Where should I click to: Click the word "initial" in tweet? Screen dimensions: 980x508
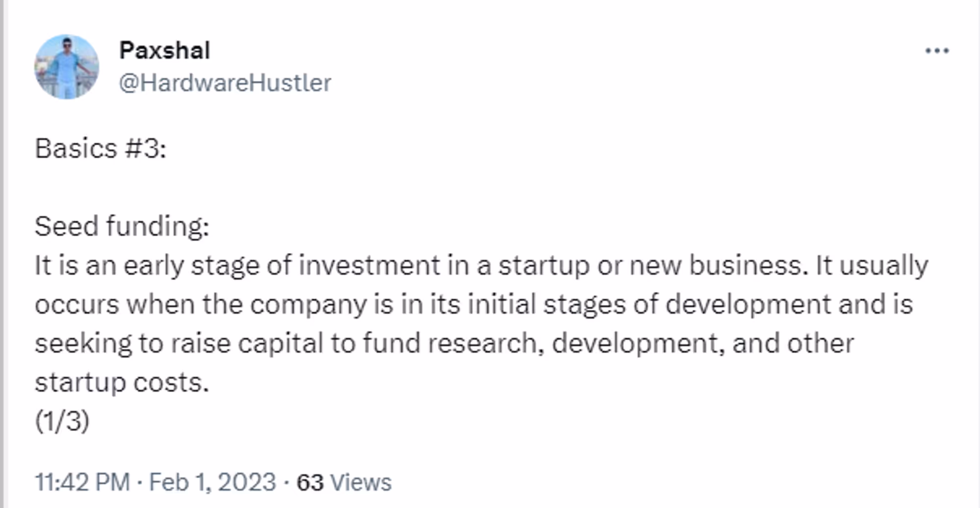click(502, 304)
